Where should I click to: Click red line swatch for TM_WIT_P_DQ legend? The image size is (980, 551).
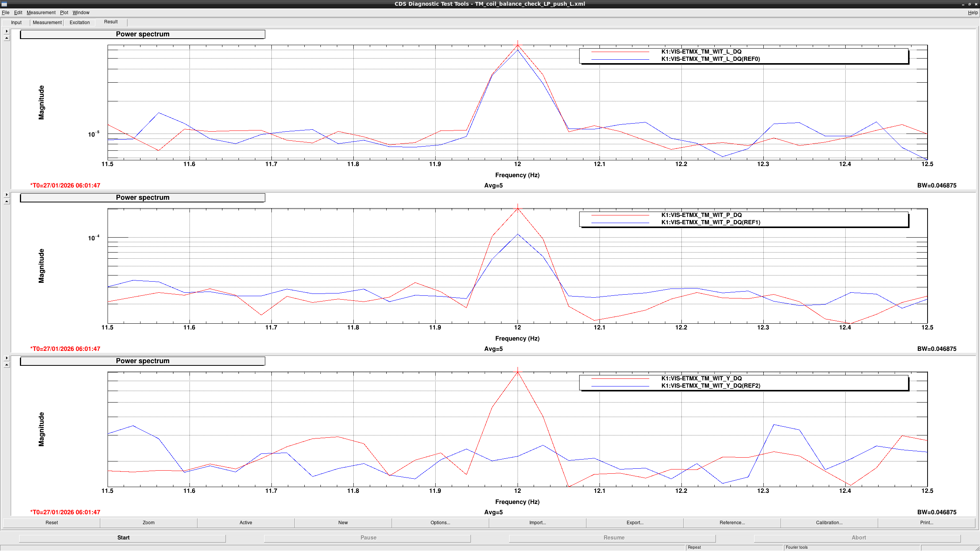tap(620, 215)
